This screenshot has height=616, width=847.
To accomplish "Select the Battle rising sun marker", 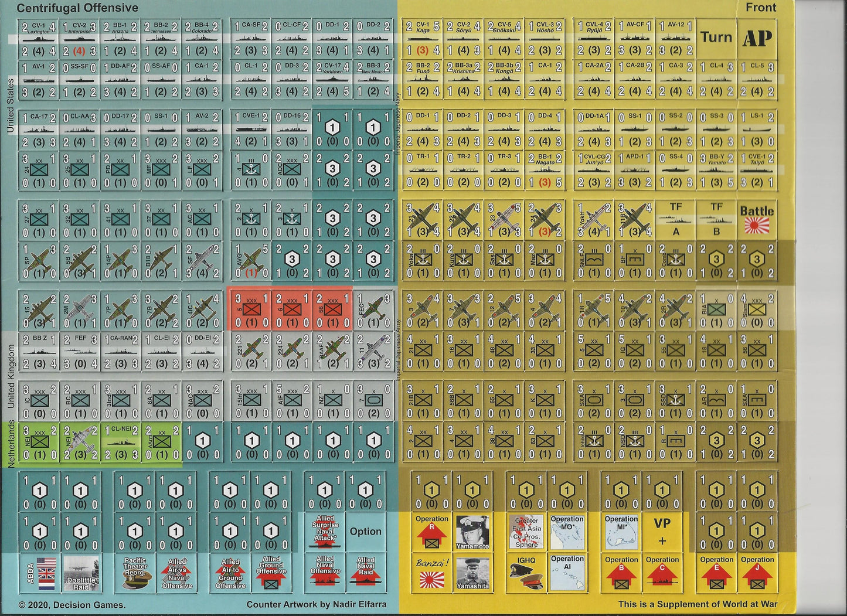I will coord(757,219).
